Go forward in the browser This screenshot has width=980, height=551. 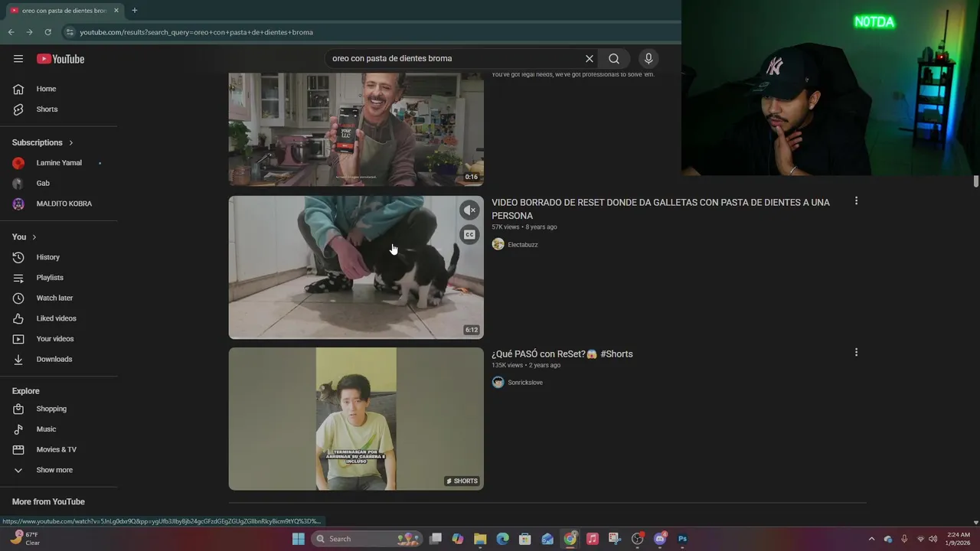tap(29, 32)
